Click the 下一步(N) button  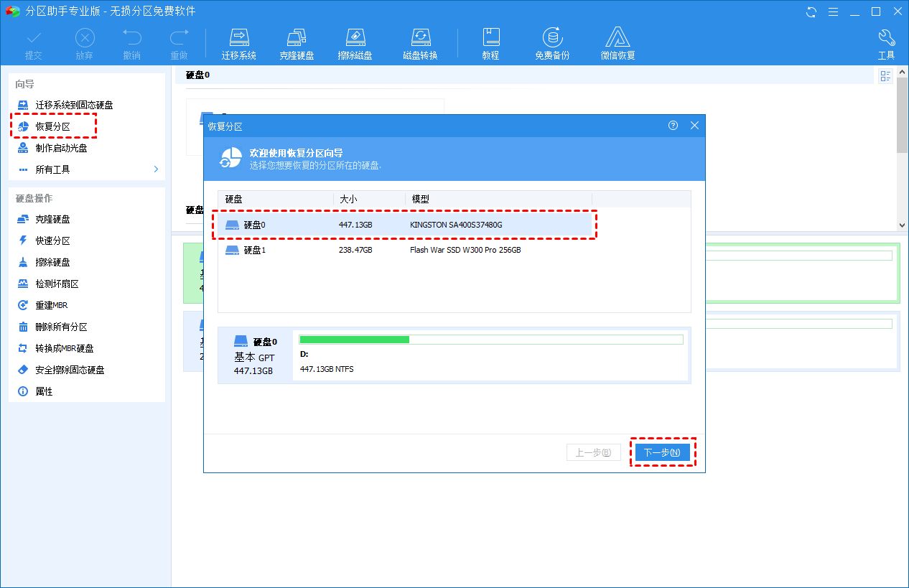point(662,452)
